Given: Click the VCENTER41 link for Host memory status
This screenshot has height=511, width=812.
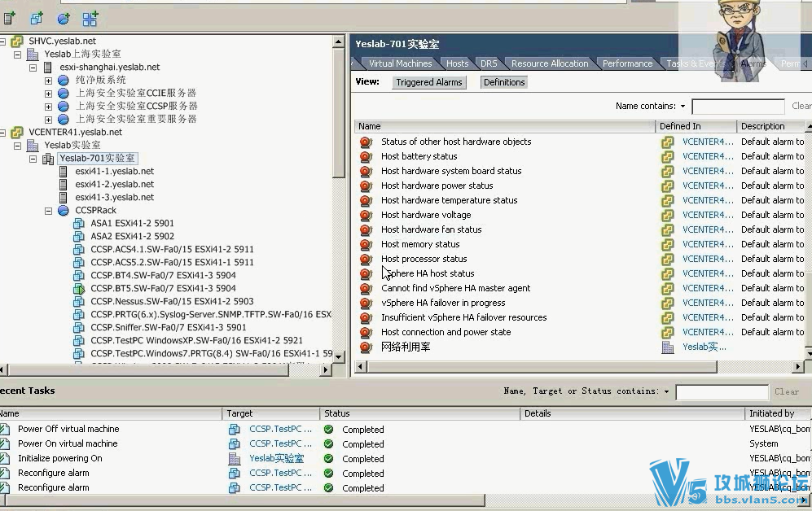Looking at the screenshot, I should (x=705, y=244).
